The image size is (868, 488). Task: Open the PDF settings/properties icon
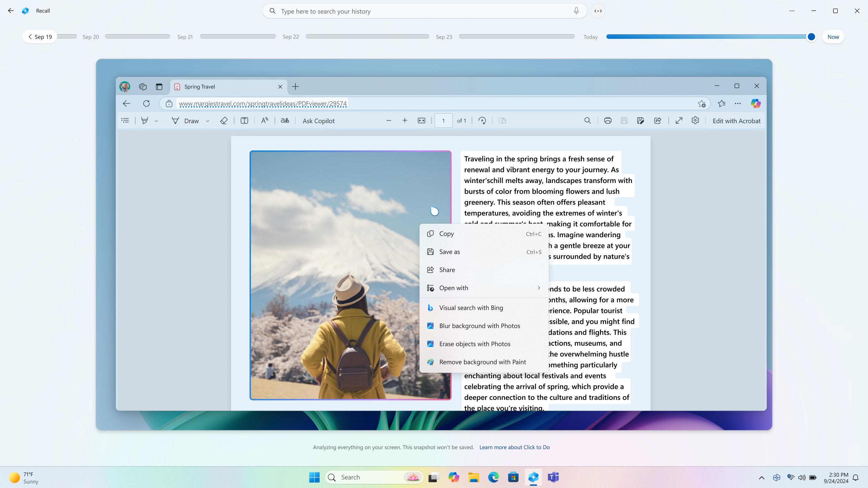tap(695, 120)
